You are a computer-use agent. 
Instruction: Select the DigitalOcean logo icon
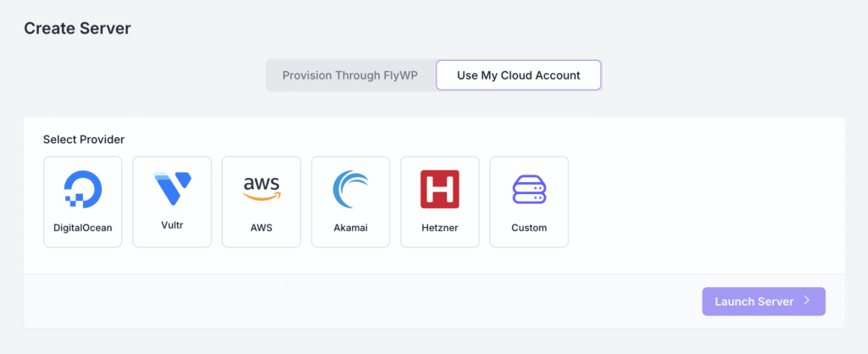click(83, 189)
